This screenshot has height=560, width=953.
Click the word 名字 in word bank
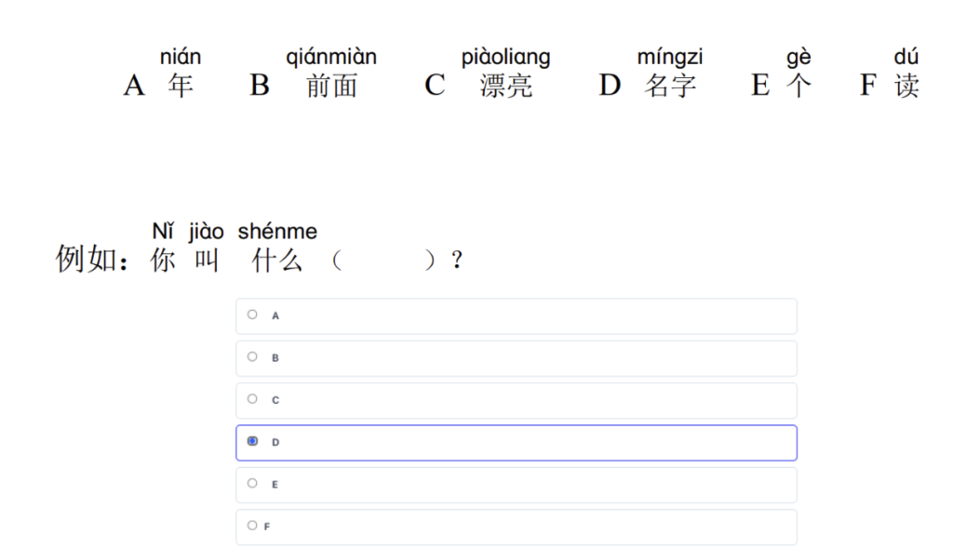[x=670, y=87]
